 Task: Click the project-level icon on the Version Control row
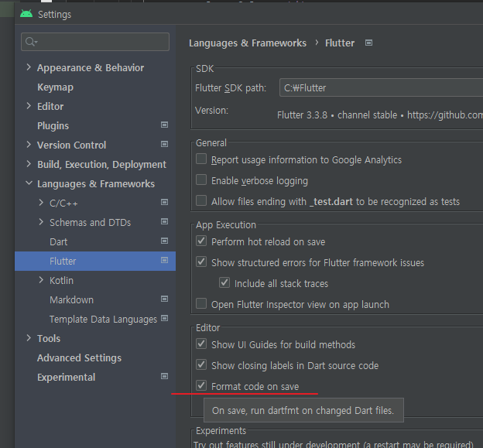[165, 144]
